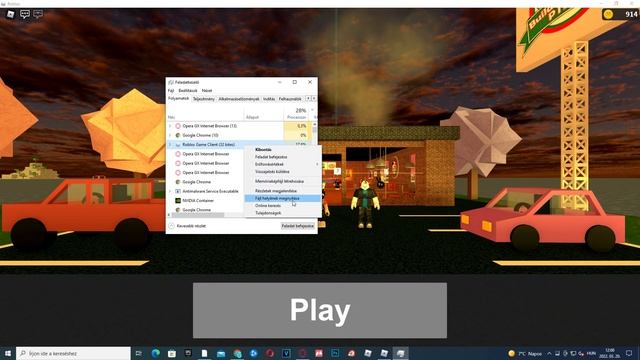Select Kibontás in the context menu
Screen dimensions: 640x360
[x=282, y=150]
